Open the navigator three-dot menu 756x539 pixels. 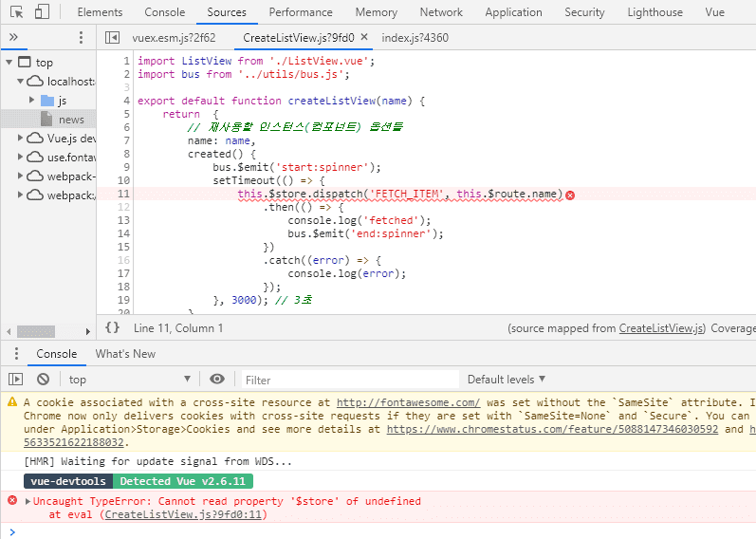point(81,37)
